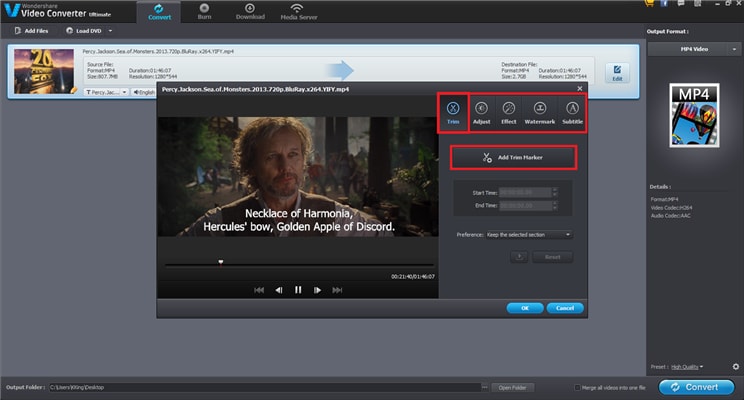Click the preview time readout 00:21:40/01:46:07
744x400 pixels.
tap(413, 277)
